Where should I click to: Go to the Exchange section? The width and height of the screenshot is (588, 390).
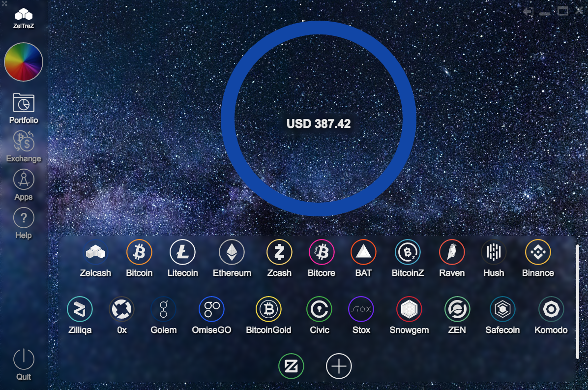(x=24, y=147)
